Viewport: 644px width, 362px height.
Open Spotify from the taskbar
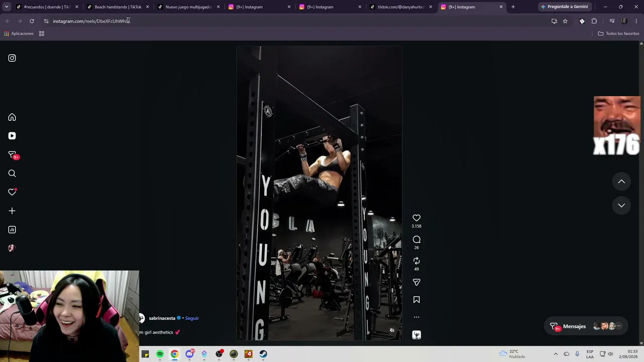(160, 354)
